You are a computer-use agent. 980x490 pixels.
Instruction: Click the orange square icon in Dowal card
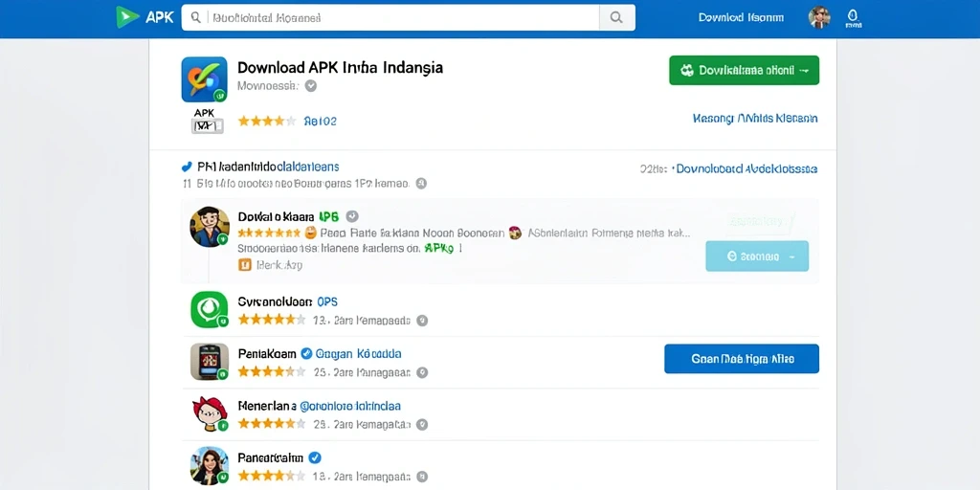tap(245, 265)
